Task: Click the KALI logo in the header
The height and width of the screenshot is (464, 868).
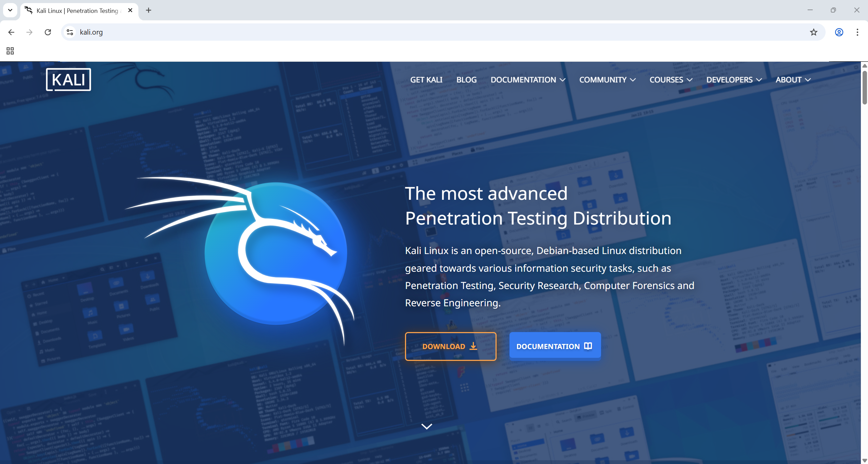Action: (x=69, y=80)
